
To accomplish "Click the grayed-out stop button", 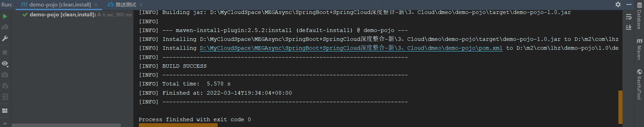I will [5, 52].
